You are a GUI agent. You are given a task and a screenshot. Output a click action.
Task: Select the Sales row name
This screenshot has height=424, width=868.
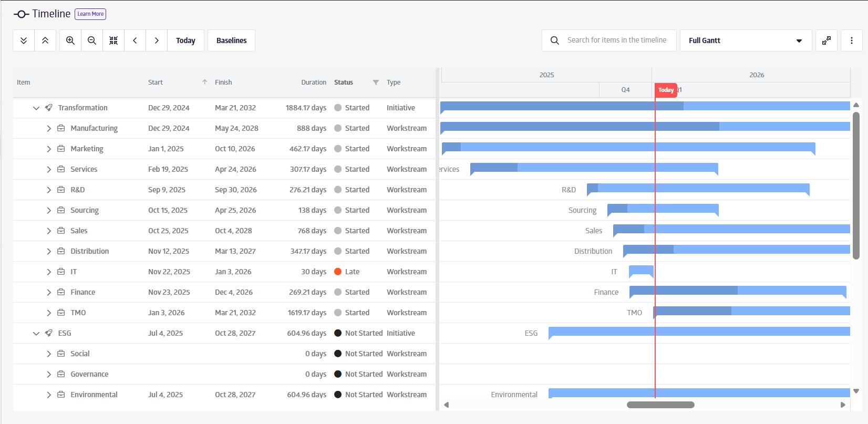79,231
